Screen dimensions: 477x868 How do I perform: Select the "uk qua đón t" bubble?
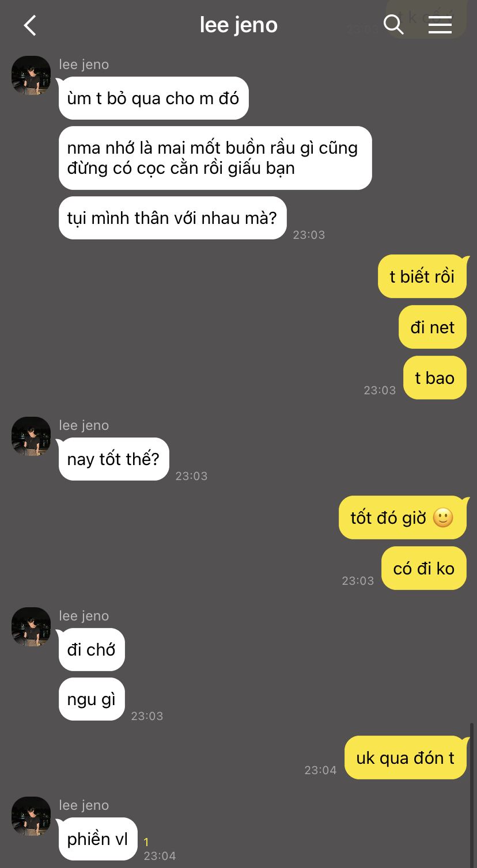406,757
